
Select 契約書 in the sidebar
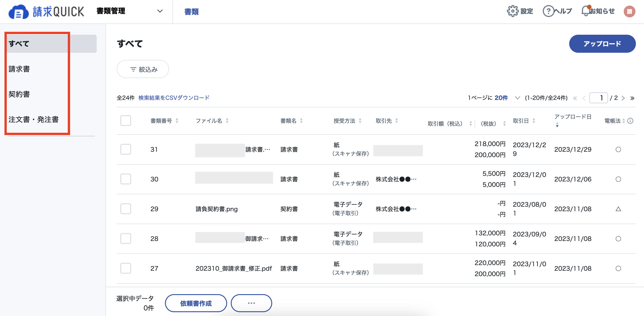[x=19, y=94]
